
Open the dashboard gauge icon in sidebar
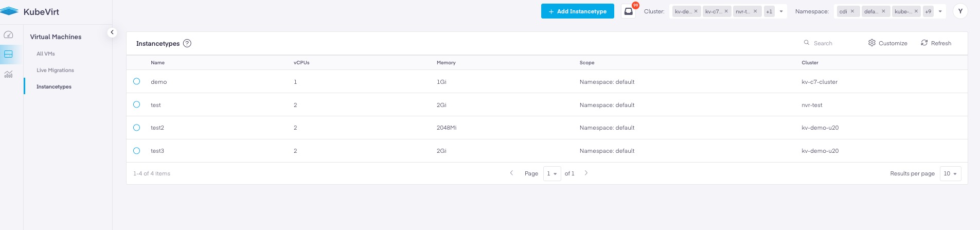point(8,35)
